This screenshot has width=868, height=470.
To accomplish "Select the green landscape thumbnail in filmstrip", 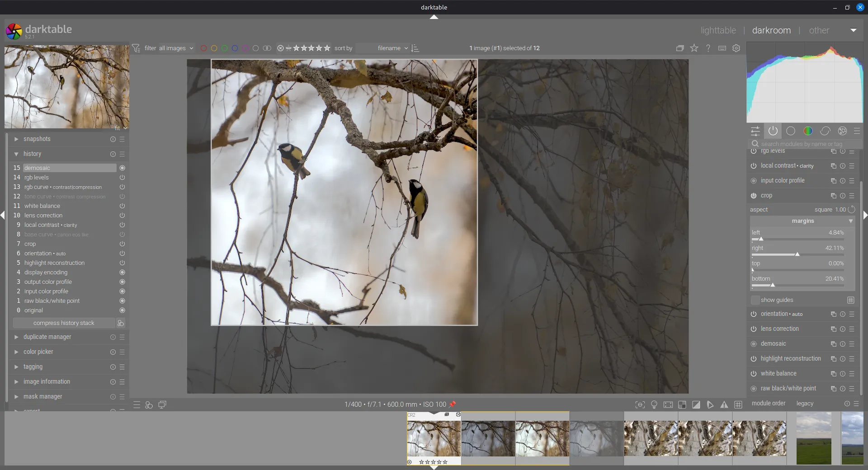I will point(813,438).
